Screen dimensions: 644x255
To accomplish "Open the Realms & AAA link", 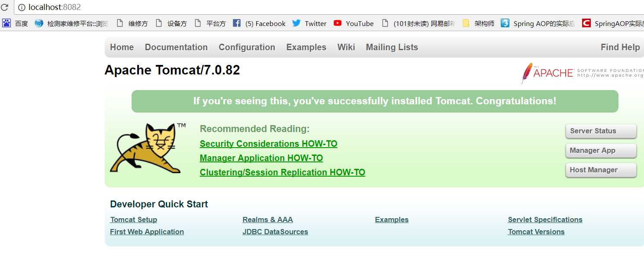I will tap(268, 219).
